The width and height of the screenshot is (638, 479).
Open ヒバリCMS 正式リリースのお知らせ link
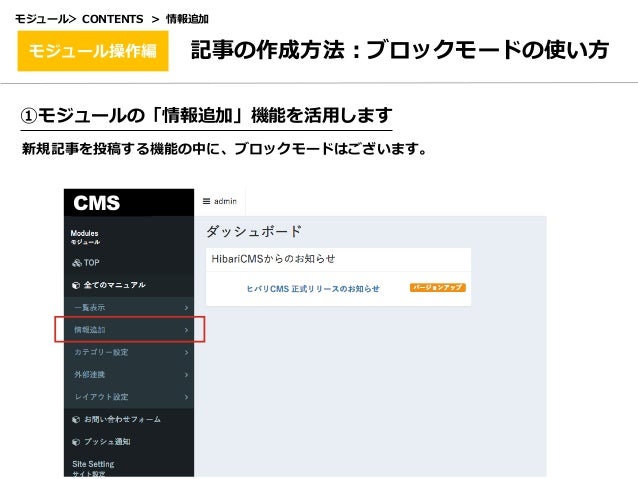[313, 289]
